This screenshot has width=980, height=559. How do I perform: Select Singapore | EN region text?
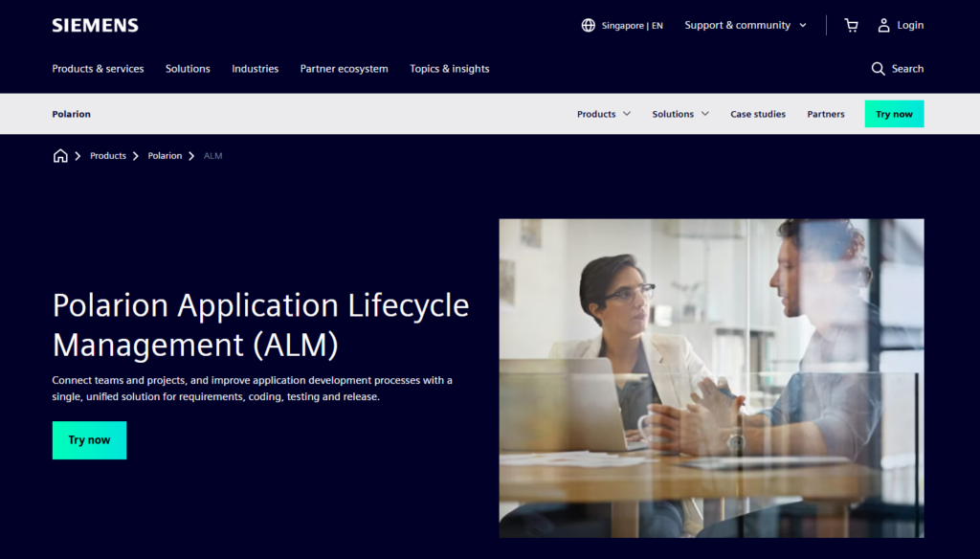[x=632, y=26]
